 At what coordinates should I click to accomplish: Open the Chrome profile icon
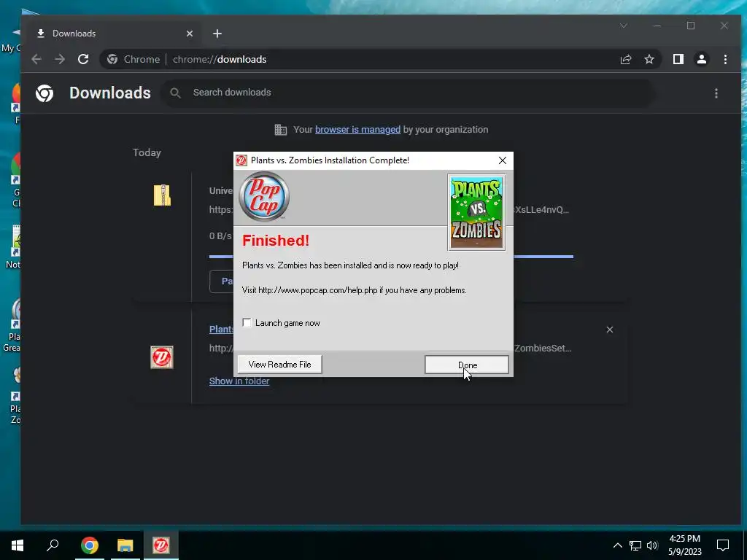point(702,59)
